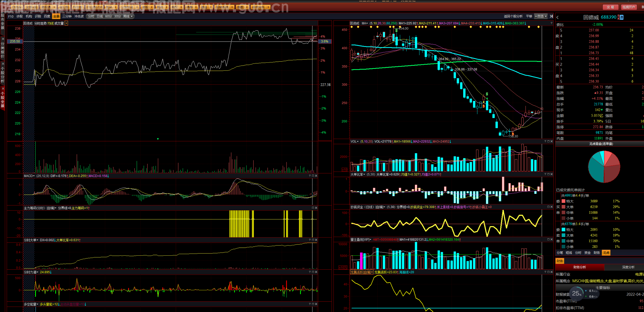The width and height of the screenshot is (644, 312).
Task: Close the 抄底资金 indicator panel
Action: [551, 207]
